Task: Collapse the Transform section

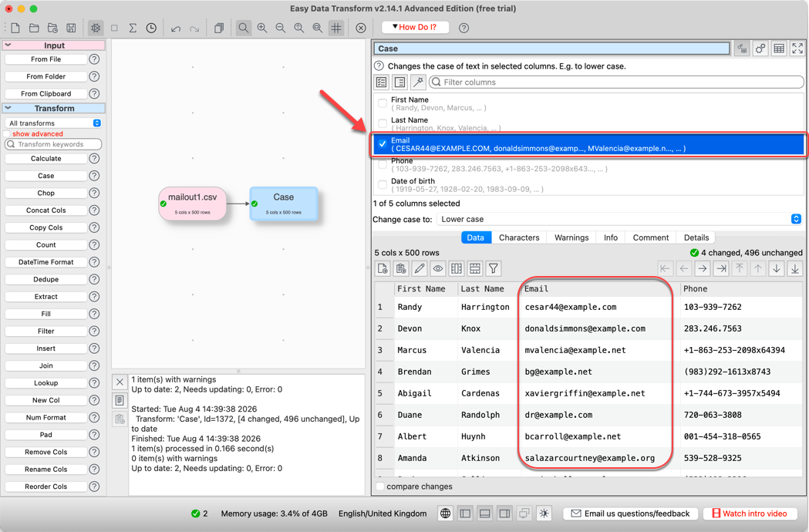Action: [8, 109]
